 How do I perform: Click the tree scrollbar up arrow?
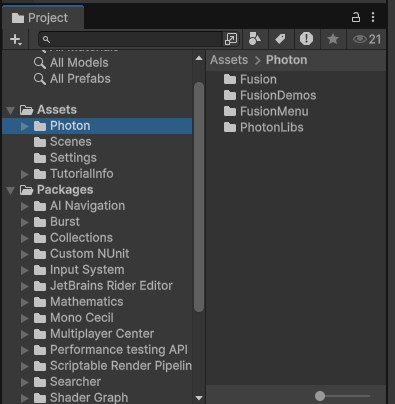[199, 58]
